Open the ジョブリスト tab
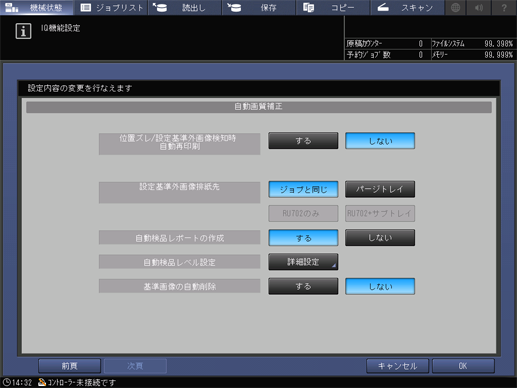Image resolution: width=517 pixels, height=388 pixels. point(111,7)
